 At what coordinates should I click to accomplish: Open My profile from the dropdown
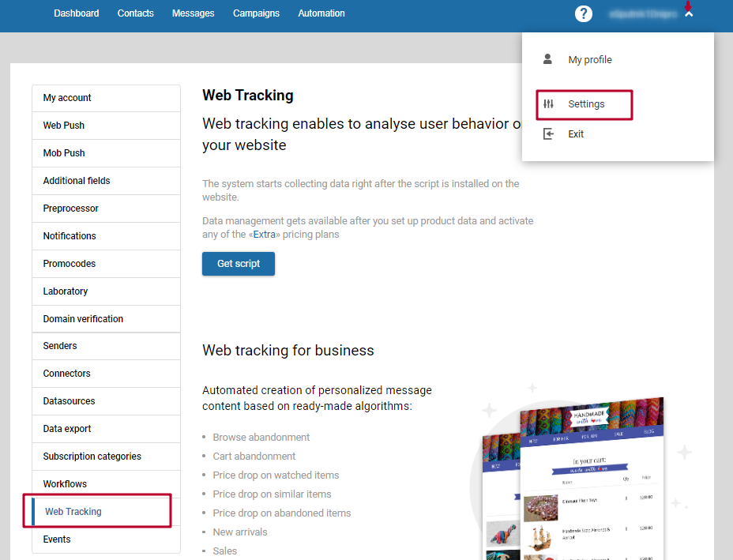point(590,59)
